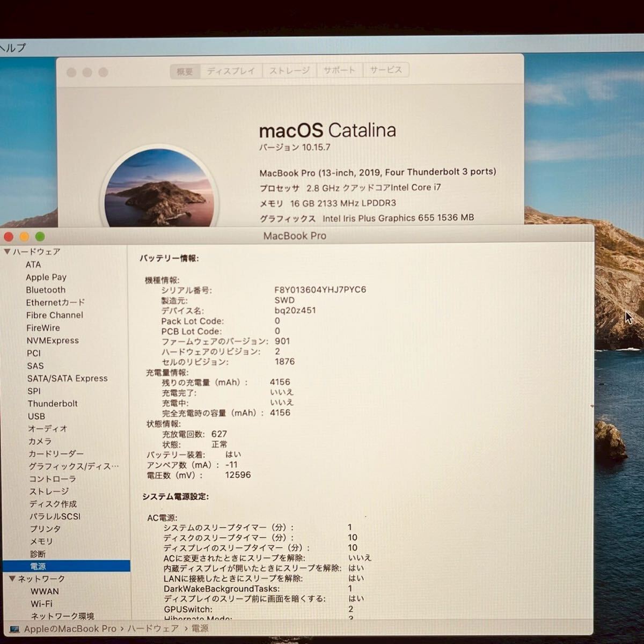The image size is (644, 644).
Task: Click the Intel Iris Plus Graphics 655 line
Action: coord(367,218)
